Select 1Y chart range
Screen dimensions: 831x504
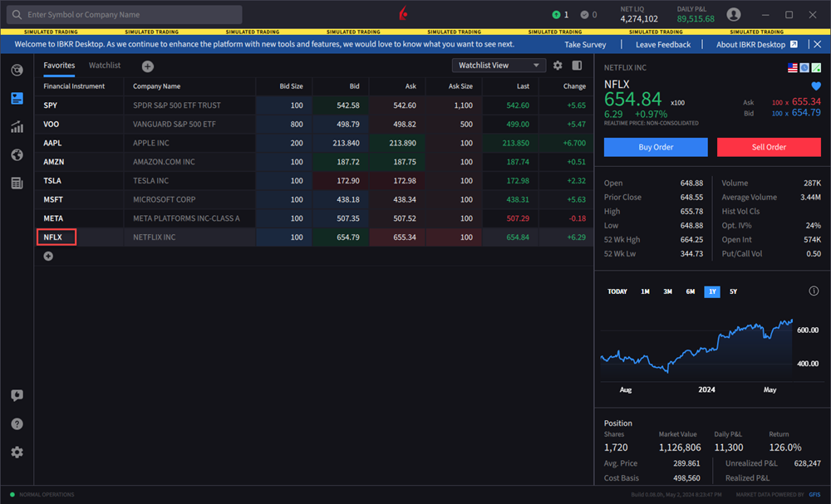pyautogui.click(x=712, y=291)
